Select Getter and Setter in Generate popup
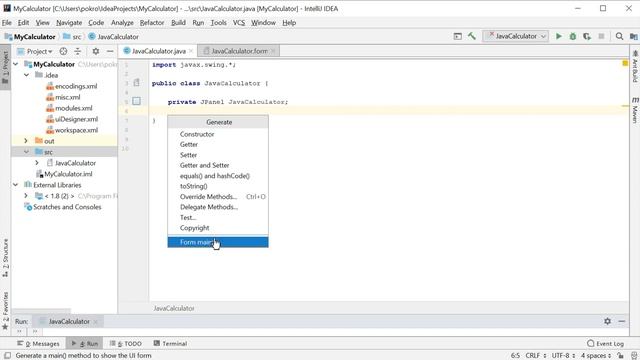640x360 pixels. [218, 165]
